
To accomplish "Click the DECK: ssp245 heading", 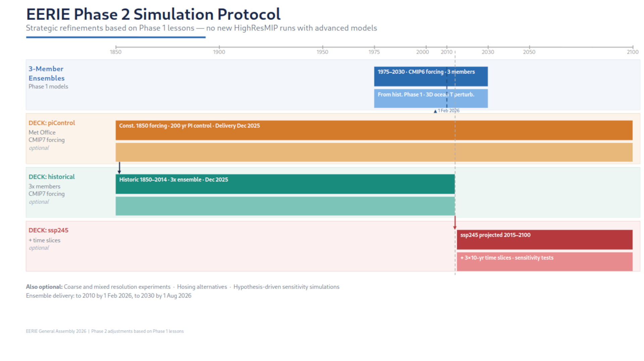I will point(48,230).
